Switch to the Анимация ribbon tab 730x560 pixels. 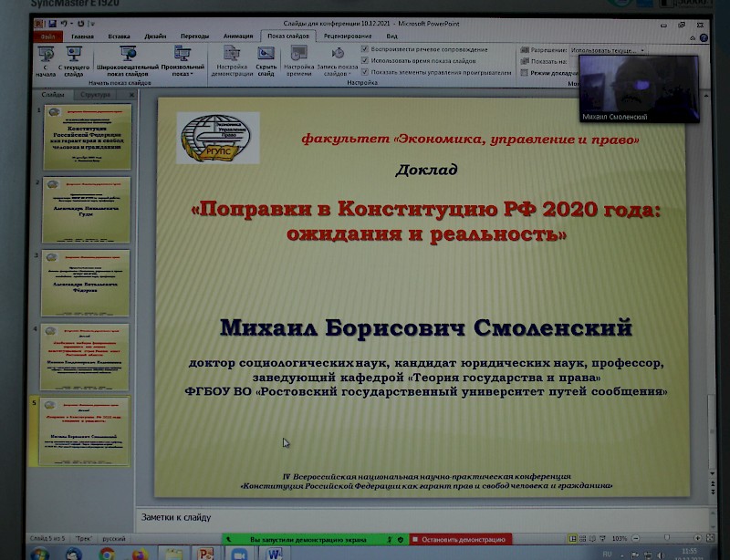[237, 36]
